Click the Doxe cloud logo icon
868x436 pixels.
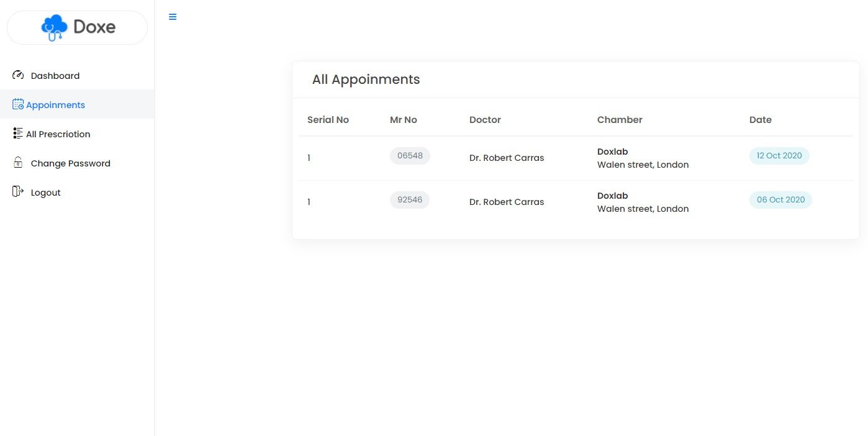point(55,27)
